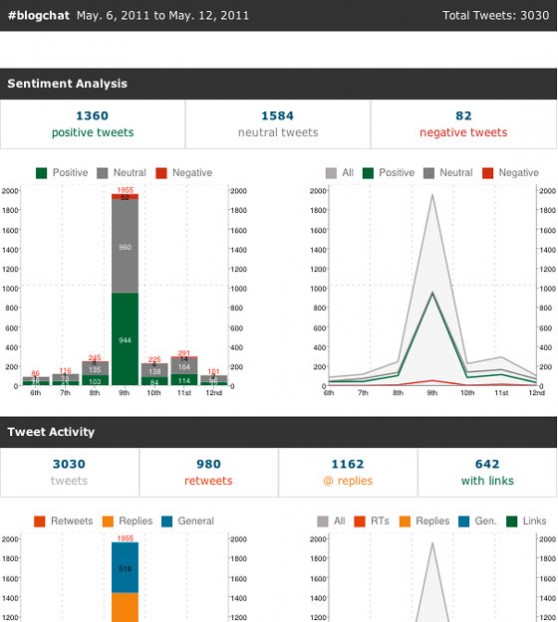The height and width of the screenshot is (622, 558).
Task: Click the green Positive swatch in bar chart legend
Action: [41, 173]
